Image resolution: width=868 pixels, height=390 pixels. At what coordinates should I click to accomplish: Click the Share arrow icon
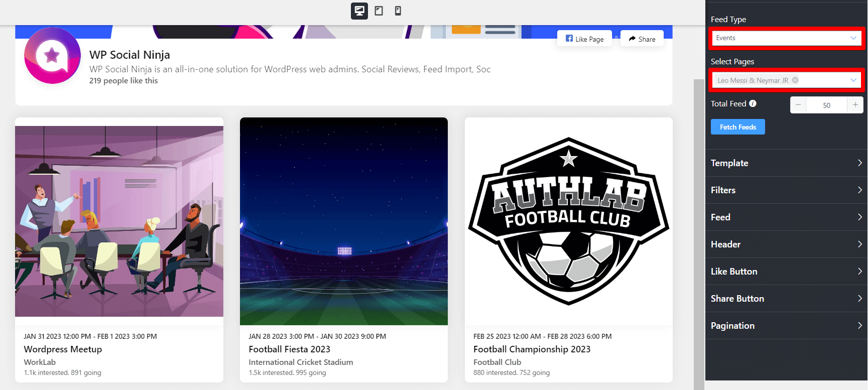[632, 39]
